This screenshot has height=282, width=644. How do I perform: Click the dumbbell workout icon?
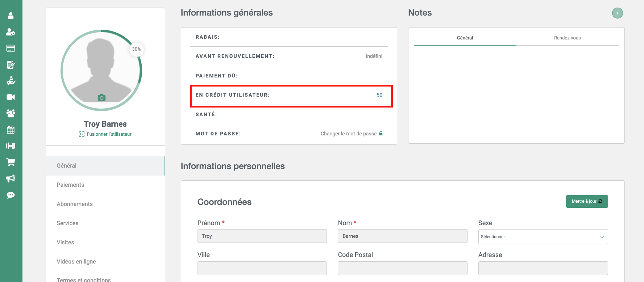(11, 146)
